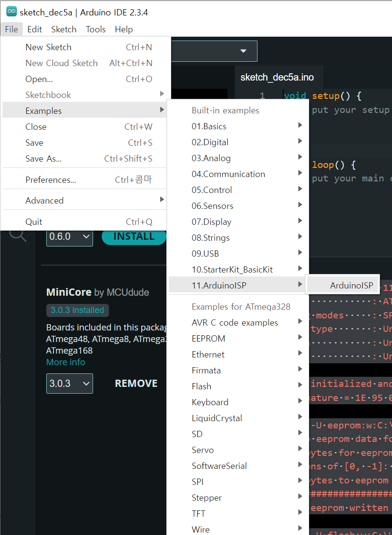Viewport: 392px width, 535px height.
Task: Expand AVR C code examples submenu
Action: coord(239,322)
